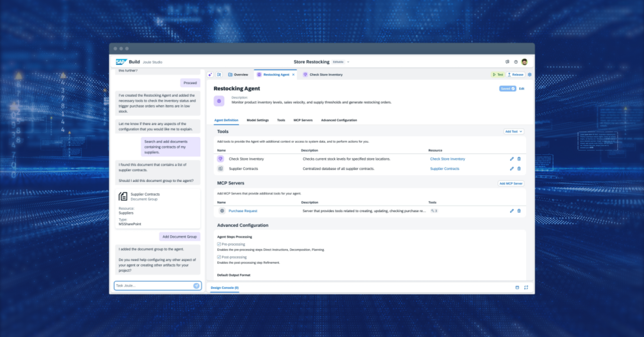Edit the Check Store Inventory tool row
644x337 pixels.
pyautogui.click(x=512, y=159)
